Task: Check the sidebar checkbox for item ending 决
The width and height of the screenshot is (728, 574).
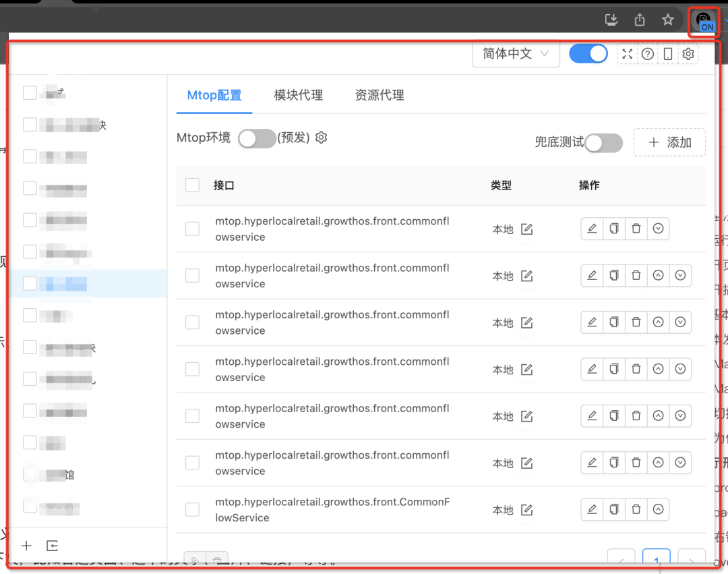Action: click(x=30, y=125)
